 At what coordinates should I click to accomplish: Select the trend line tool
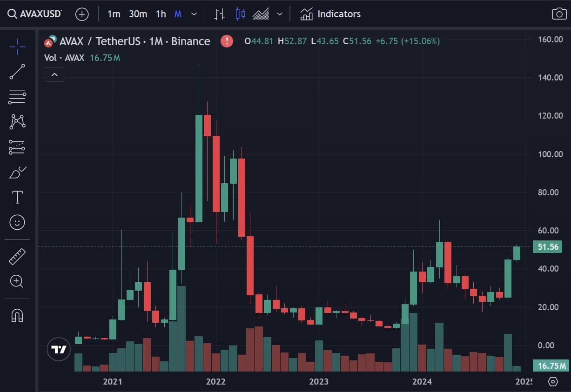17,72
